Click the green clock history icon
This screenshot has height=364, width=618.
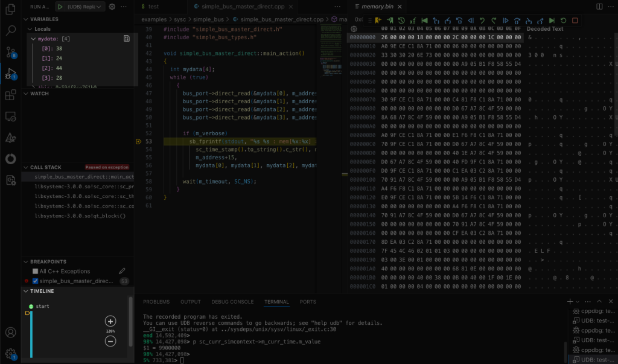pos(401,21)
